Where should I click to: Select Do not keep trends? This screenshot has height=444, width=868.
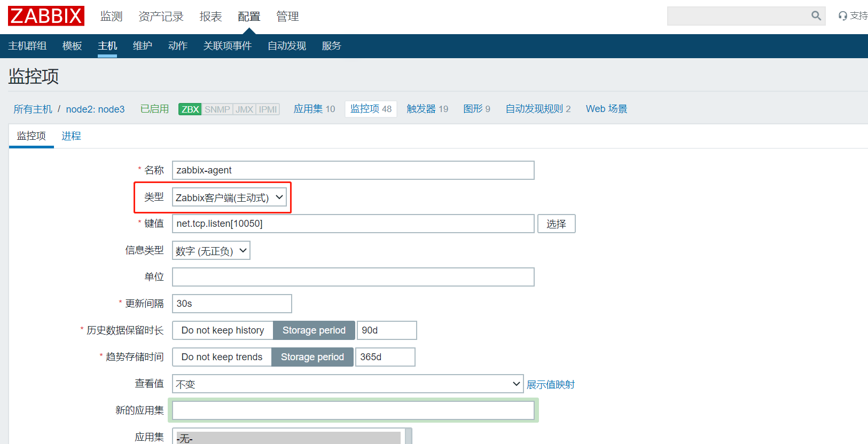[x=222, y=357]
